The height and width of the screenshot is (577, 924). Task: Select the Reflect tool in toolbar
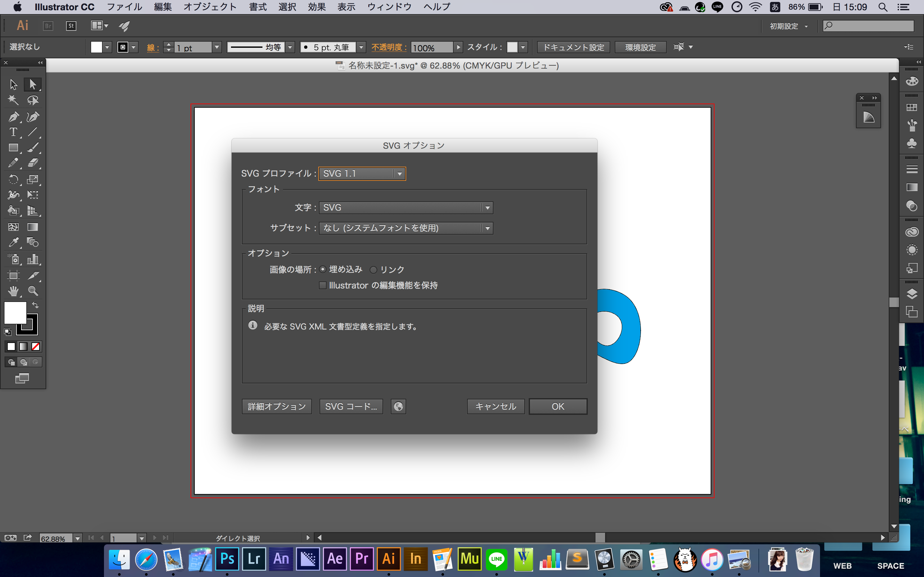(x=13, y=180)
